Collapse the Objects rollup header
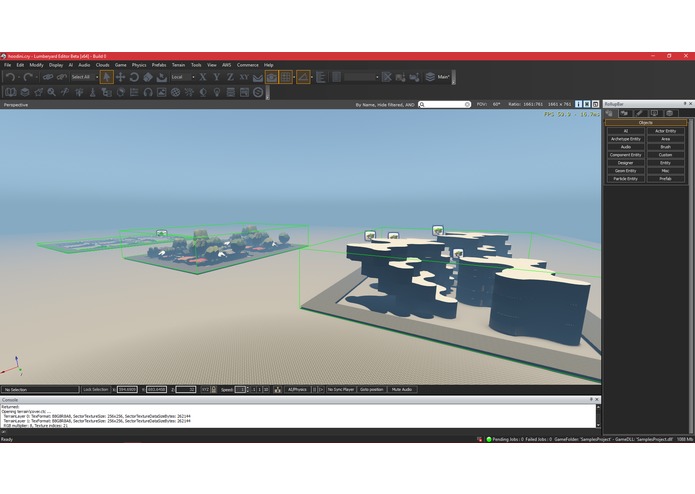The width and height of the screenshot is (695, 494). coord(645,123)
